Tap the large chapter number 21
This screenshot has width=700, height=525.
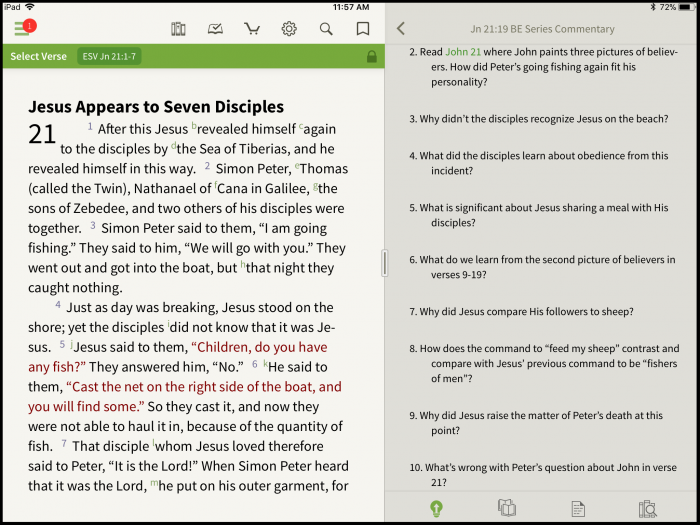(x=42, y=134)
